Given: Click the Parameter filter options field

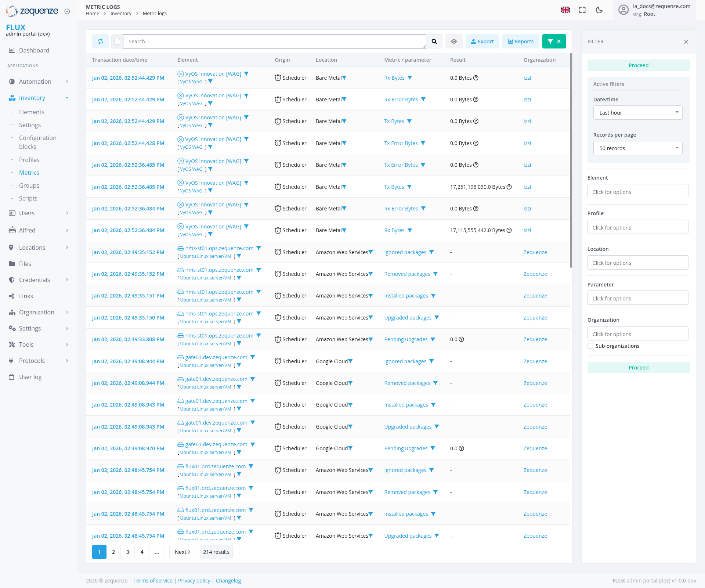Looking at the screenshot, I should [x=637, y=298].
